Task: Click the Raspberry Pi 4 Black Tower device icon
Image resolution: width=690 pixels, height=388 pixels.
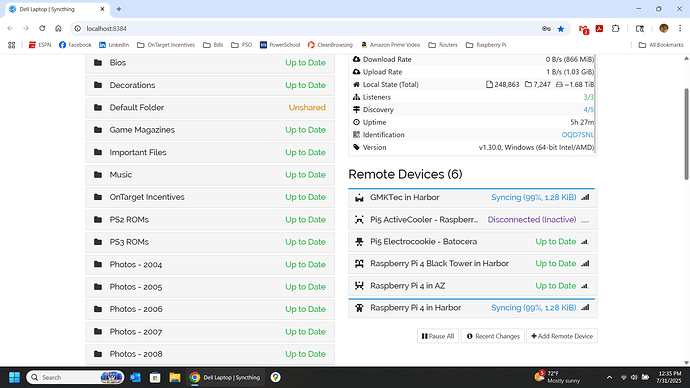Action: coord(359,264)
